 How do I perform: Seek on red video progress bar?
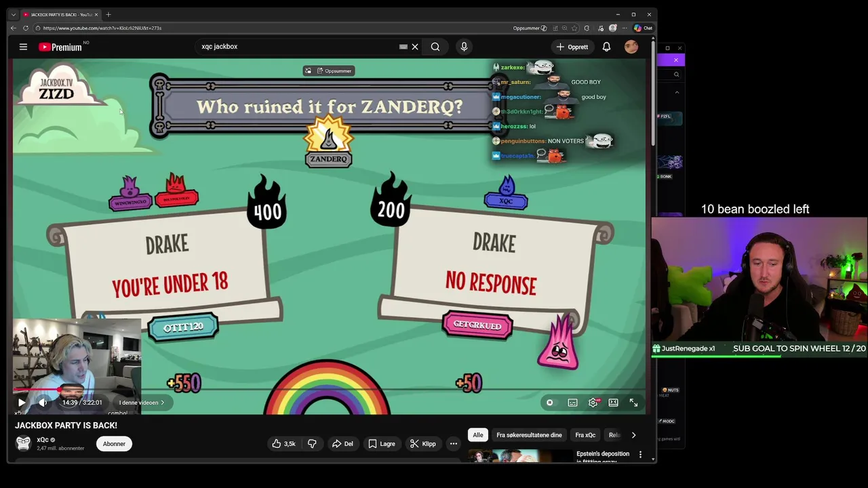[330, 390]
